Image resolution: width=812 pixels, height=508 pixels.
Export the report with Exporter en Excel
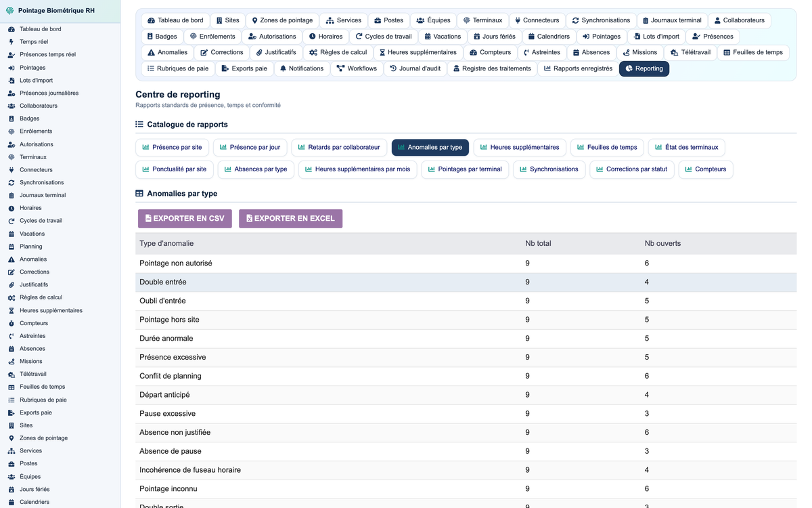(x=290, y=219)
